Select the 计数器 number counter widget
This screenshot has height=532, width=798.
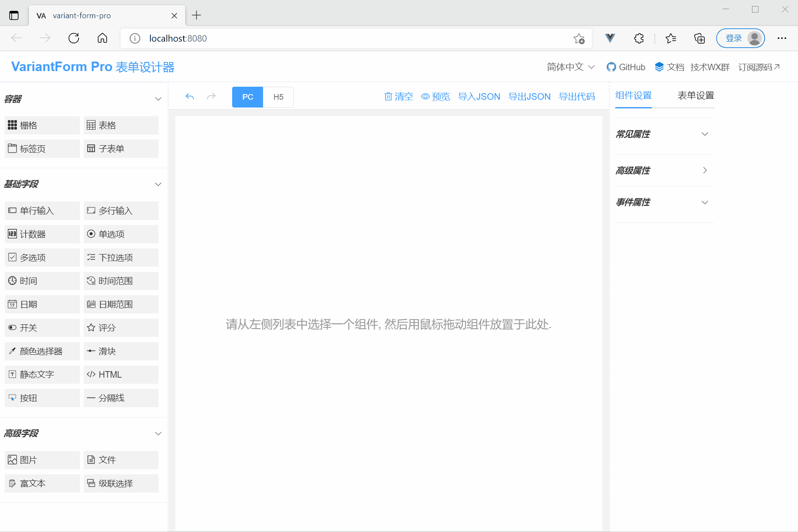(x=42, y=234)
